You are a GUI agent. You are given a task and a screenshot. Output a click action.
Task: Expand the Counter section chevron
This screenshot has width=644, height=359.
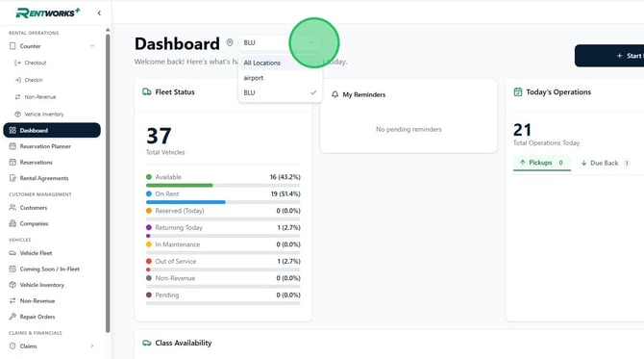pyautogui.click(x=92, y=46)
